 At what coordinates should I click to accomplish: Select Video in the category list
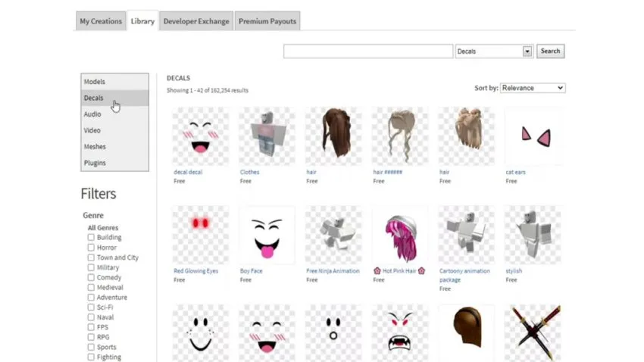115,130
